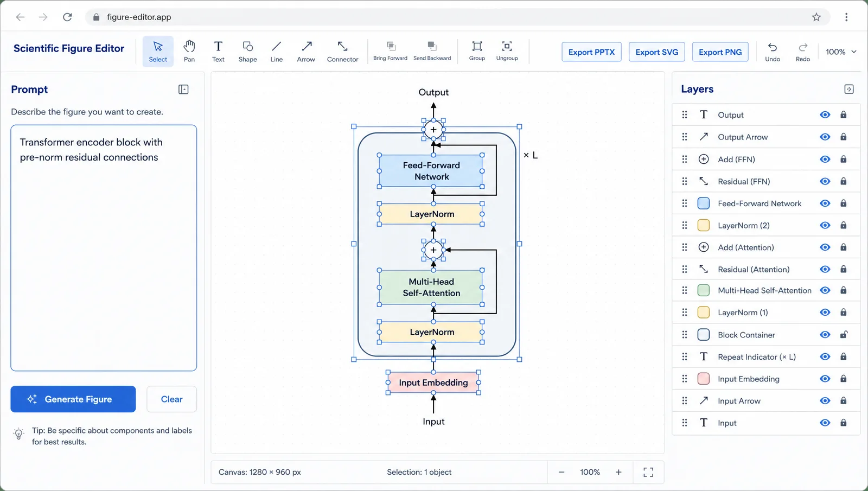Select Repeat Indicator (× L) layer row
Viewport: 868px width, 491px height.
(766, 356)
